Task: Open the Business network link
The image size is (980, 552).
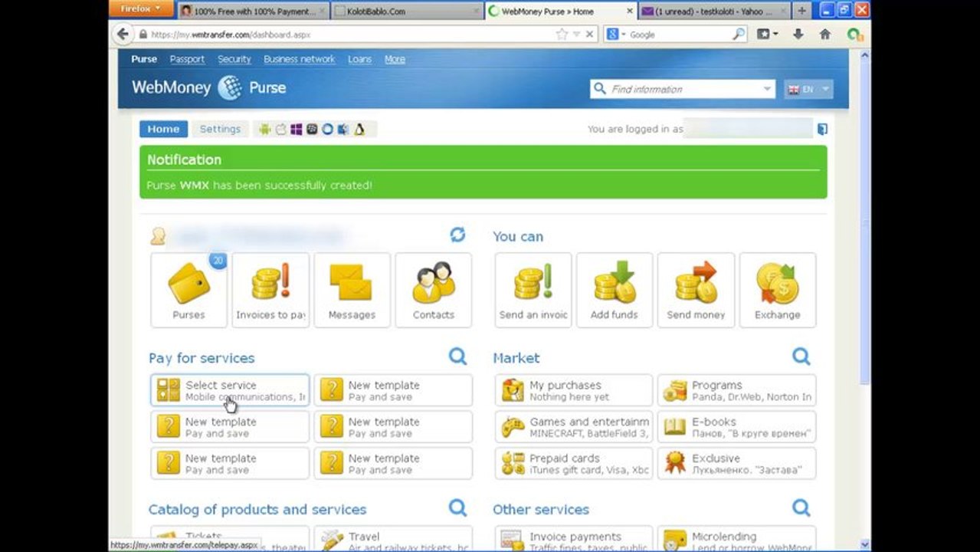Action: click(299, 59)
